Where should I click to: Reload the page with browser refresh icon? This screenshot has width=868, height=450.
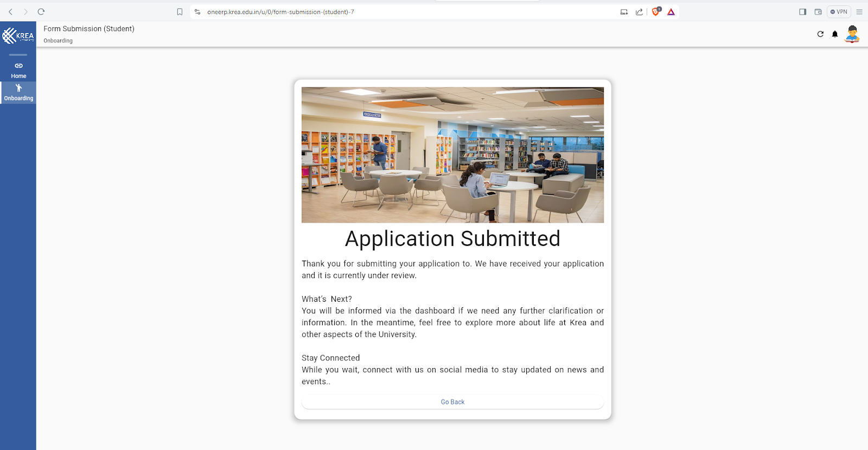tap(41, 11)
